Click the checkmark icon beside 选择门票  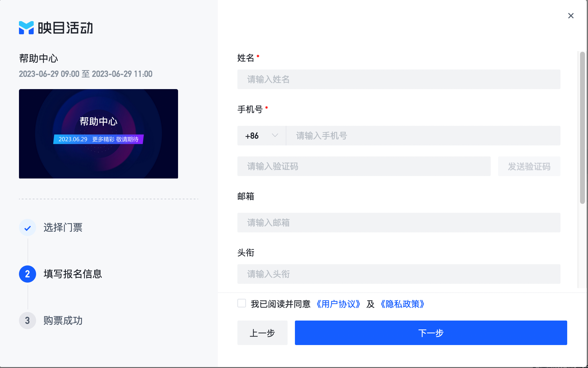pos(28,228)
